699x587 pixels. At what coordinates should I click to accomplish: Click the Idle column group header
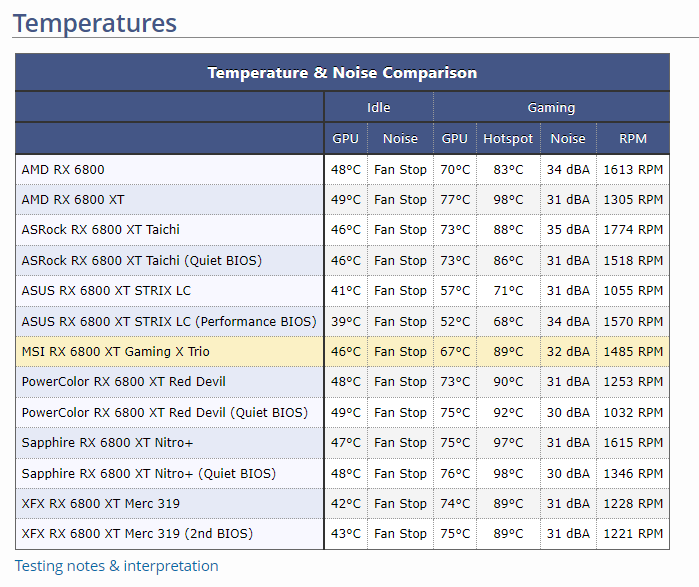click(x=378, y=107)
